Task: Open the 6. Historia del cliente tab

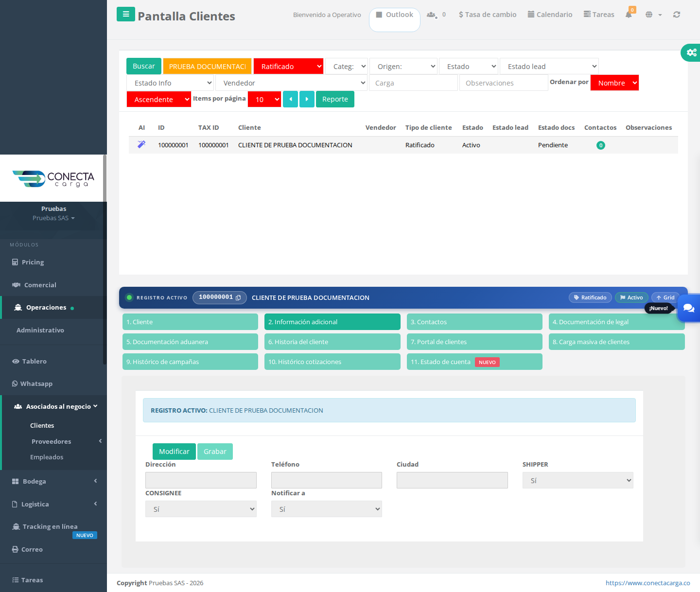Action: pos(332,342)
